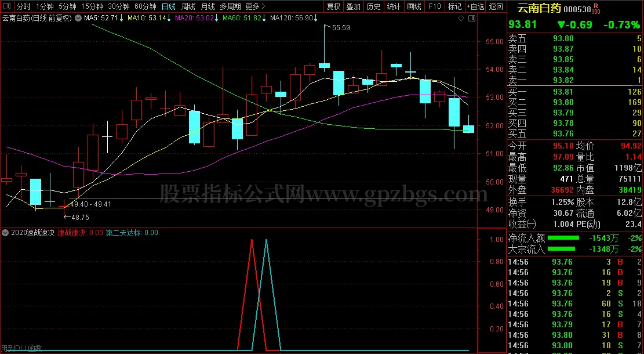The image size is (644, 354).
Task: Click the 换手 value 1.25%
Action: pyautogui.click(x=563, y=203)
